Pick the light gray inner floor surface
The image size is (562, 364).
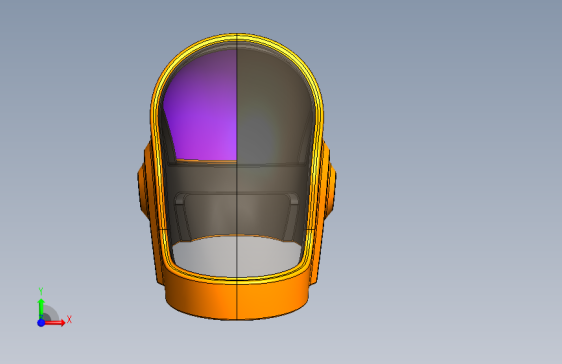[x=237, y=256]
